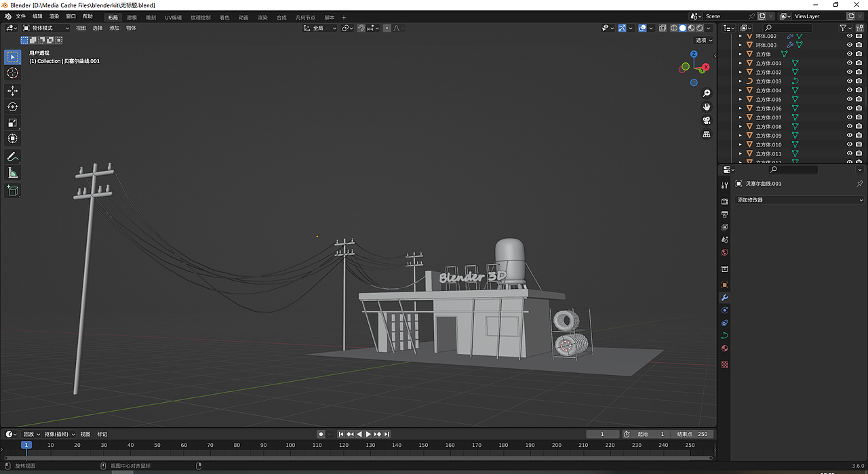Expand the 环体.003 outliner row
868x474 pixels.
click(741, 45)
